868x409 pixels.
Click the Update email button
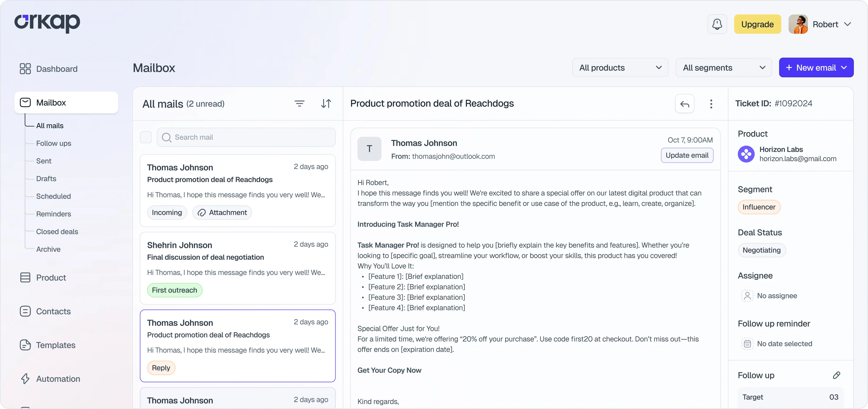coord(687,155)
